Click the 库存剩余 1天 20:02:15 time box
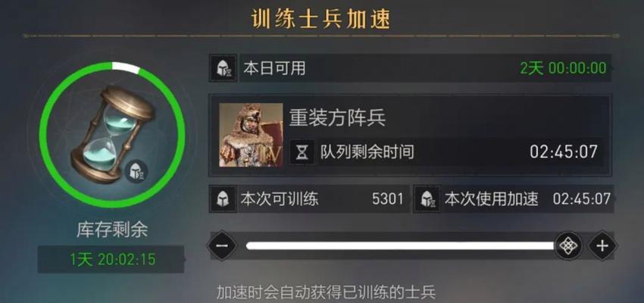The height and width of the screenshot is (303, 644). tap(111, 260)
